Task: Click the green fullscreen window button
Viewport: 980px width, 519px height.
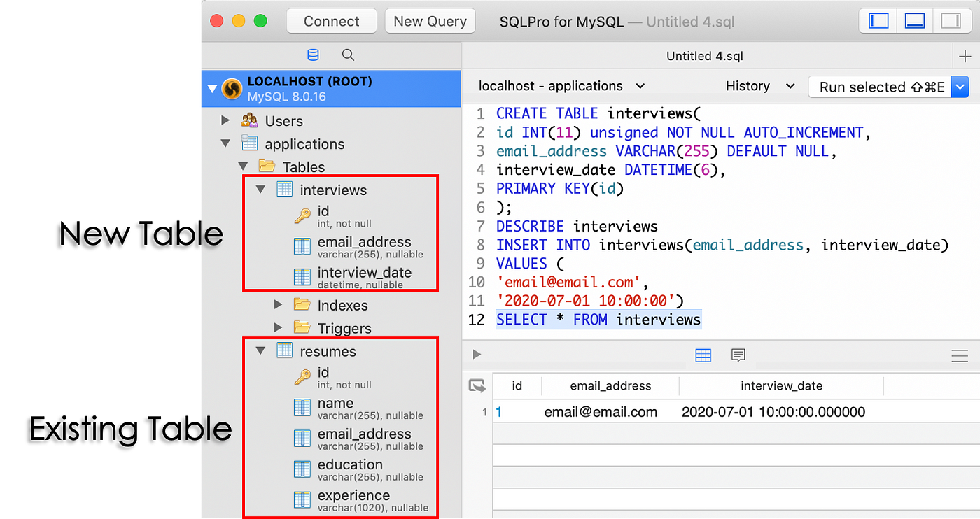Action: 260,21
